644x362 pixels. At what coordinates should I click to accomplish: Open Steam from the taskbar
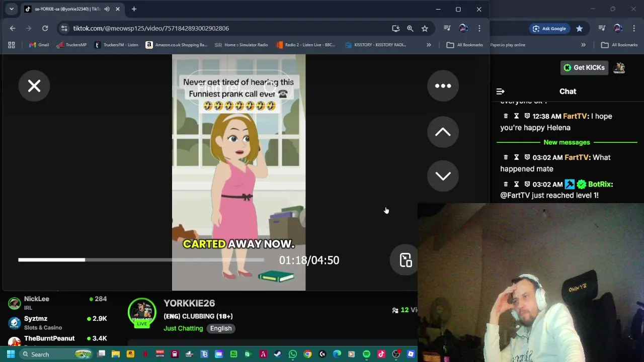coord(278,354)
